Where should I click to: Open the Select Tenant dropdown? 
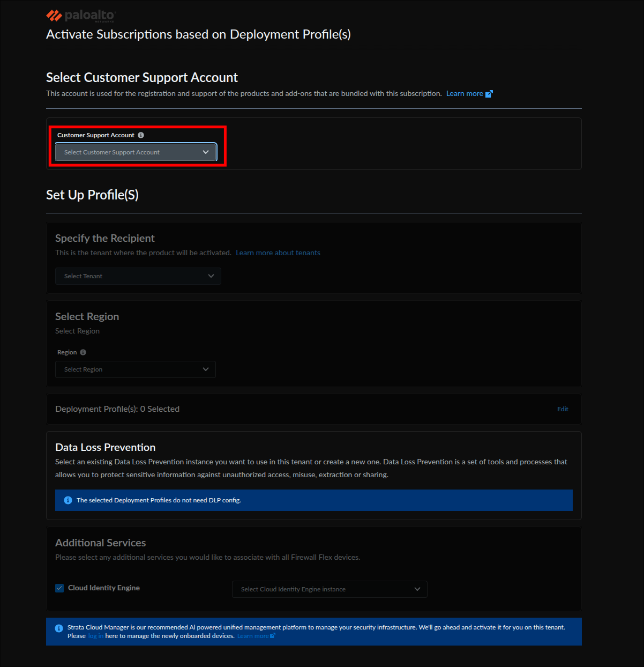pos(138,276)
